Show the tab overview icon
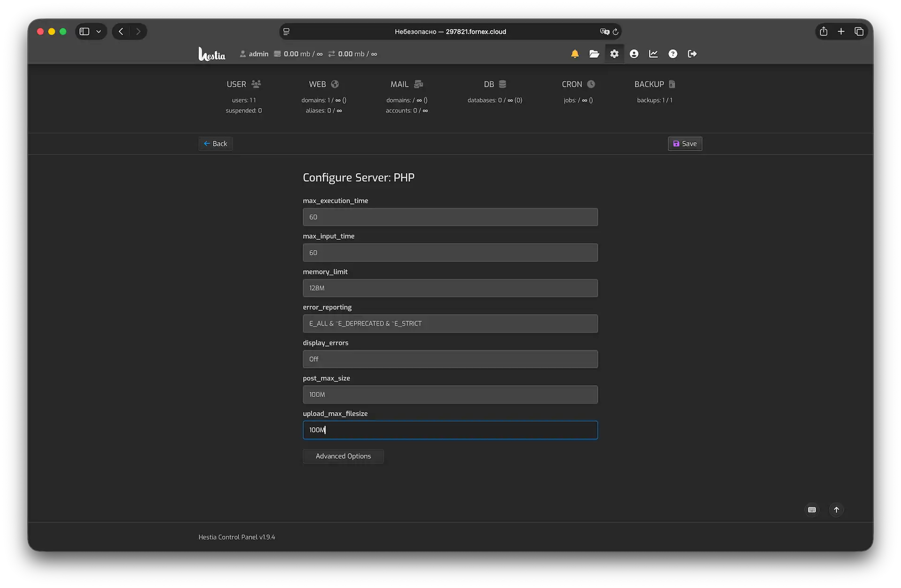Image resolution: width=901 pixels, height=588 pixels. [x=859, y=31]
